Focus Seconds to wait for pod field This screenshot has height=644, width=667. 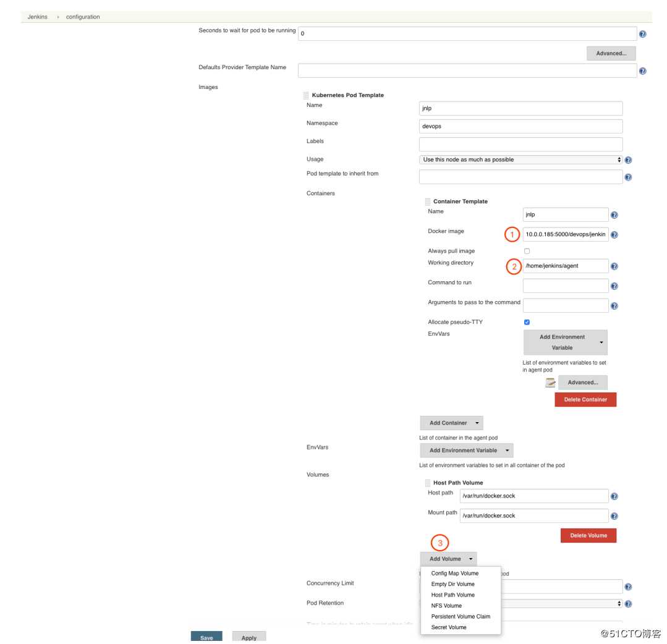click(x=467, y=33)
